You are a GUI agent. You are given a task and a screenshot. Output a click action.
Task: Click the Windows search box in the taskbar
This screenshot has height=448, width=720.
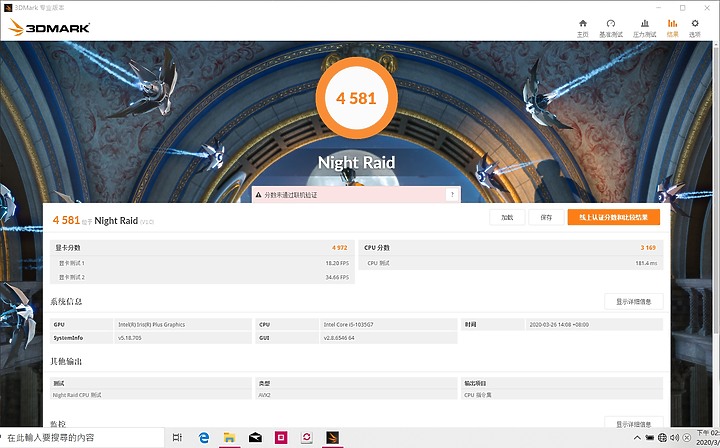(82, 437)
